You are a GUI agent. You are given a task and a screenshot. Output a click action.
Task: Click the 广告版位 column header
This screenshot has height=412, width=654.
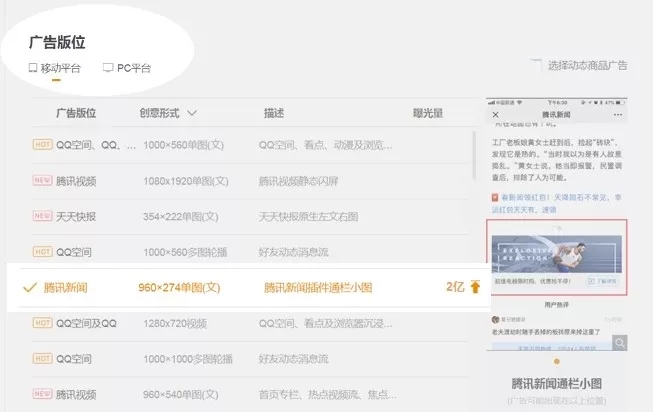76,113
